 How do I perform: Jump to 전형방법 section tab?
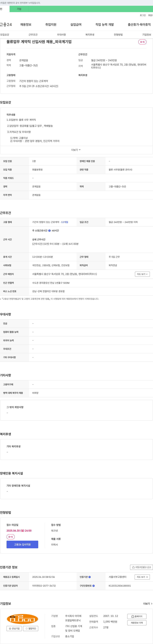(118, 35)
